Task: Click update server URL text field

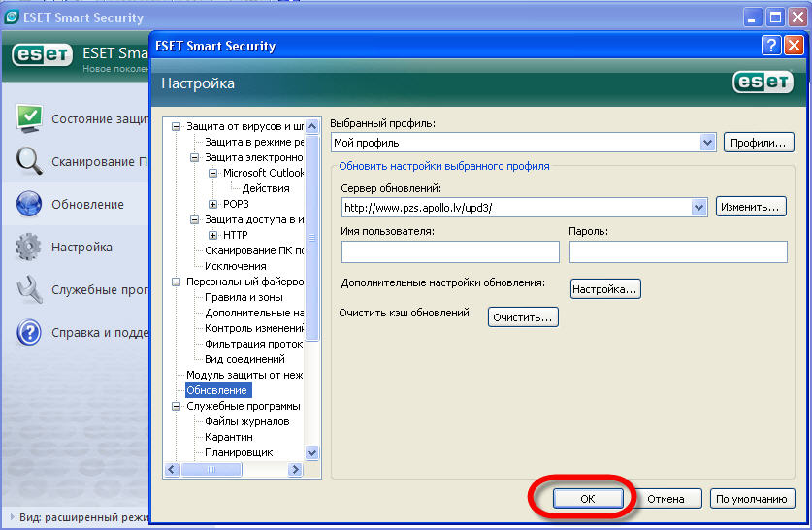Action: coord(516,207)
